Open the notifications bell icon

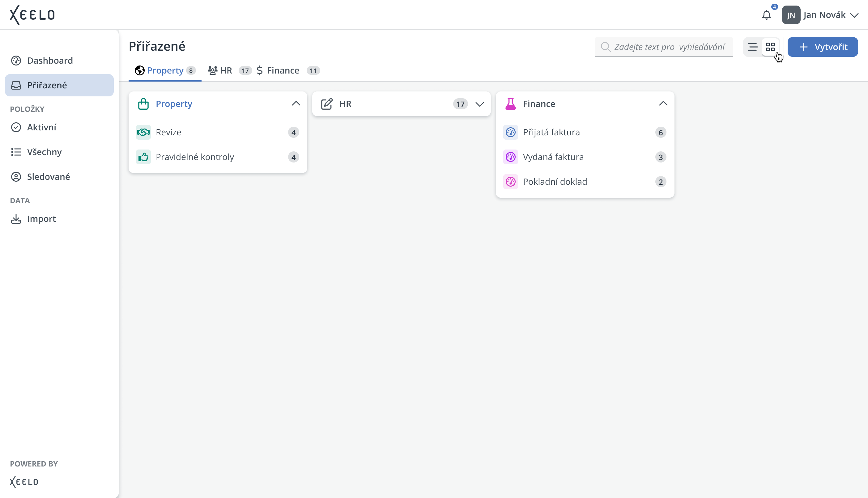pyautogui.click(x=766, y=15)
